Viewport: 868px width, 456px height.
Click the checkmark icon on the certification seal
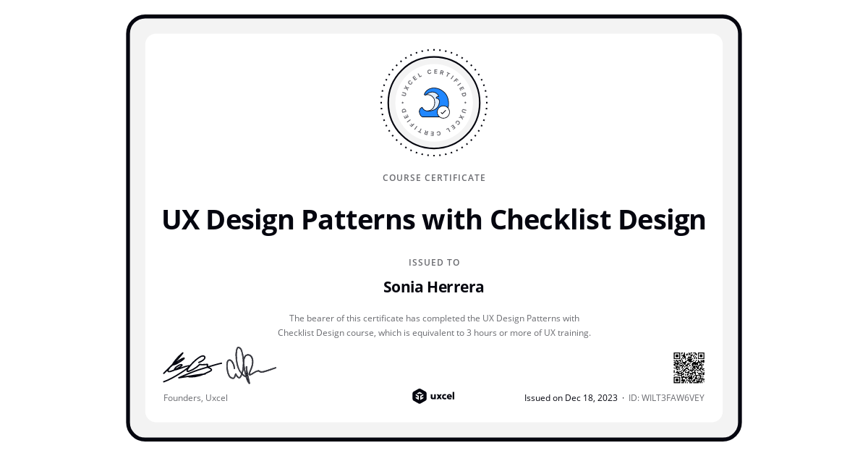click(443, 114)
